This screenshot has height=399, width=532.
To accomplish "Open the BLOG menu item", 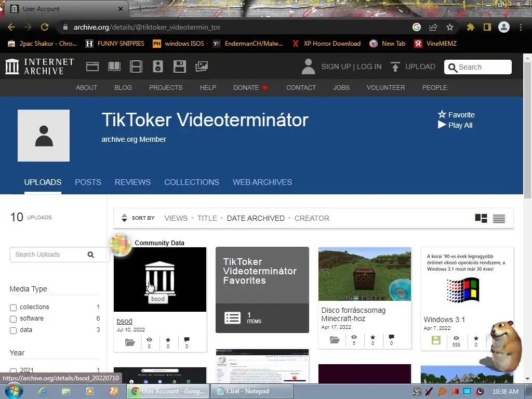I will (x=123, y=87).
